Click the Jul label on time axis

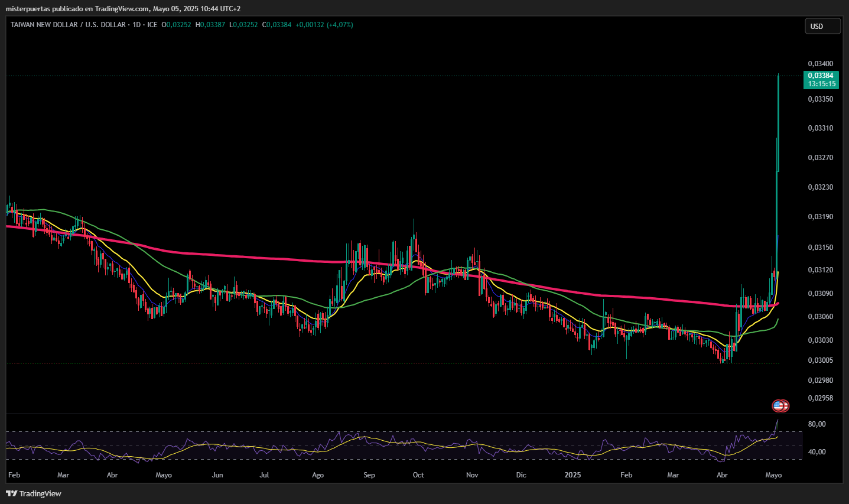[x=264, y=475]
